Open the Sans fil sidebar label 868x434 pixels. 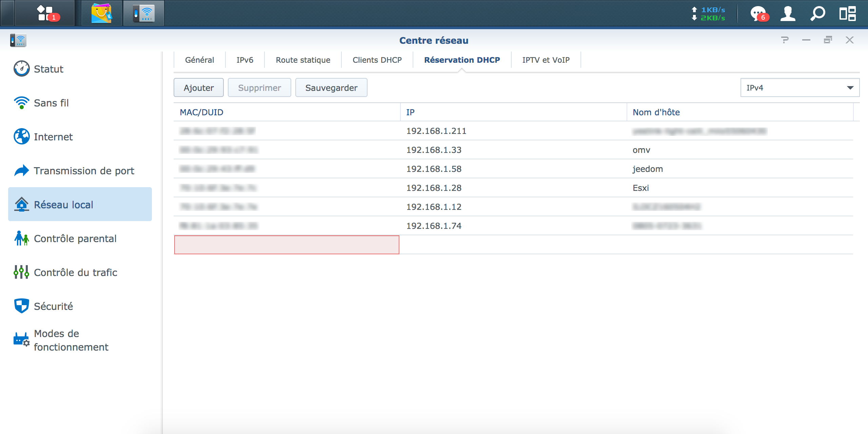[51, 103]
